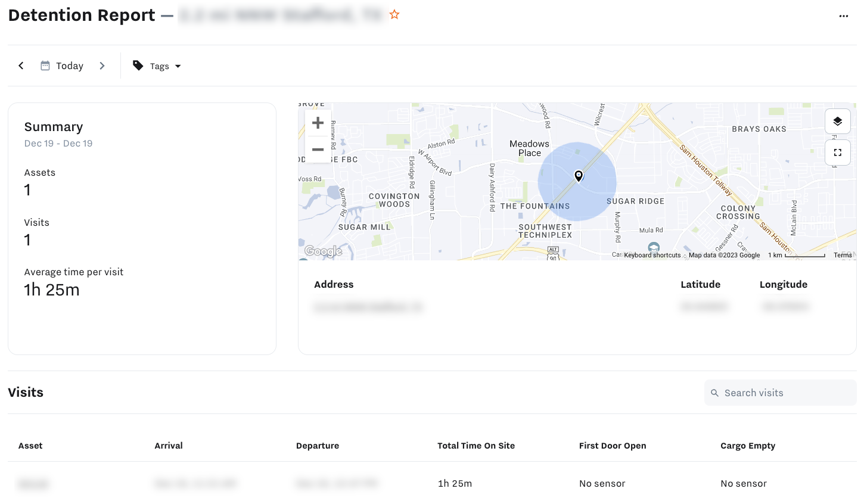
Task: Open the three-dot more options menu
Action: 843,16
